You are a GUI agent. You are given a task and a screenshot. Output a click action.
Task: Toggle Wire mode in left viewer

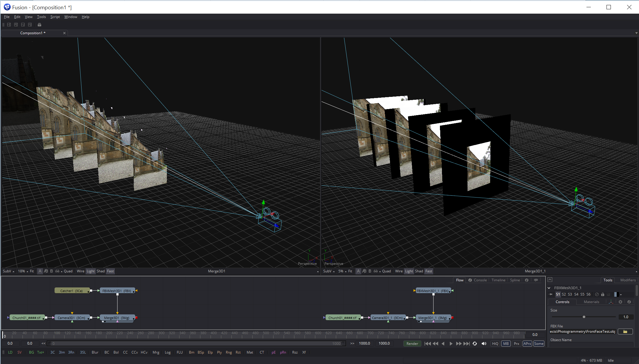coord(80,271)
